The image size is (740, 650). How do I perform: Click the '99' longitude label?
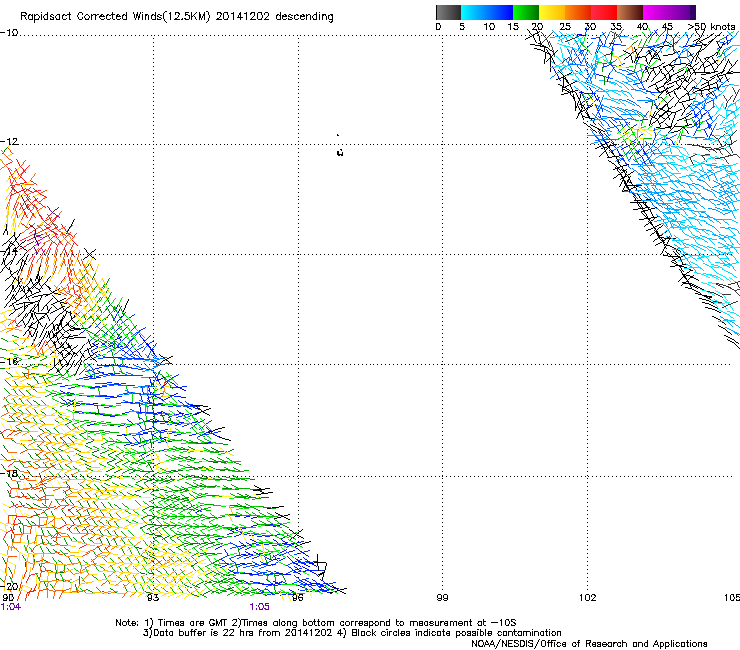click(442, 598)
